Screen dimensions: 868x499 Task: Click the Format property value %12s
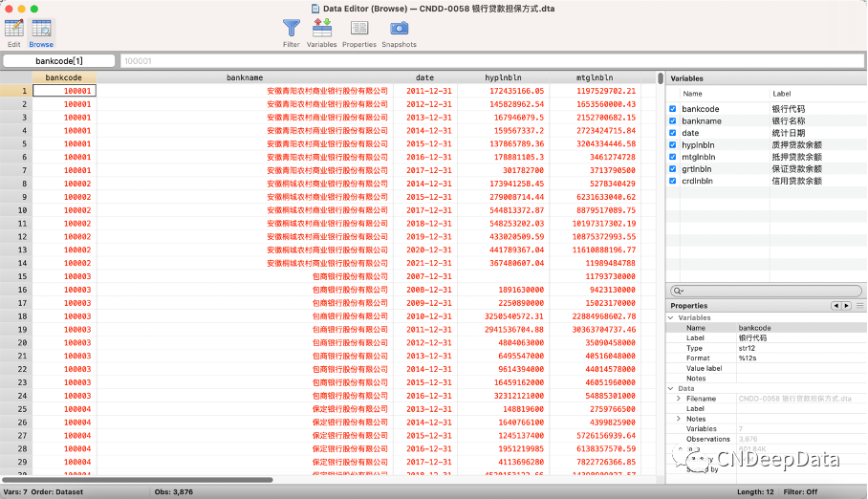pos(748,358)
